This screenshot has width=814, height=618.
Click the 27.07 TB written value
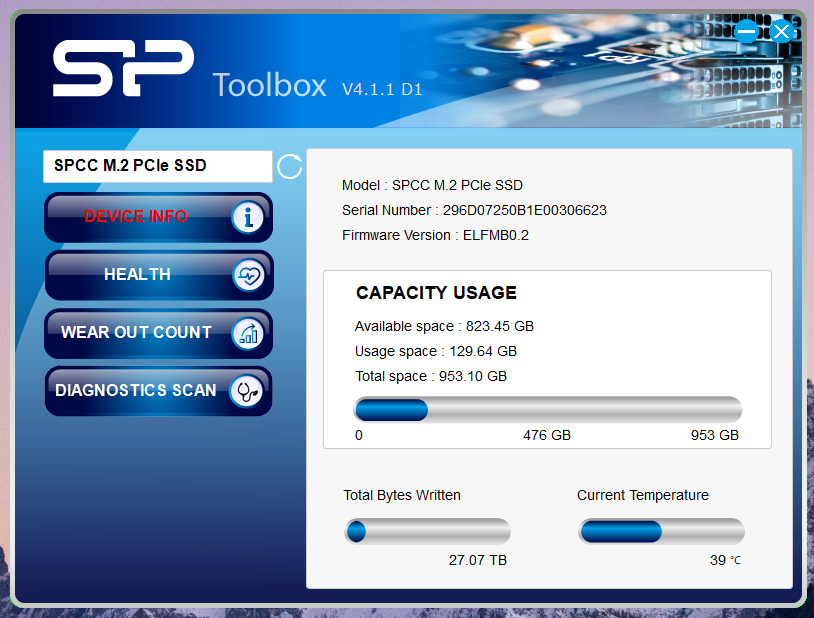pos(478,560)
